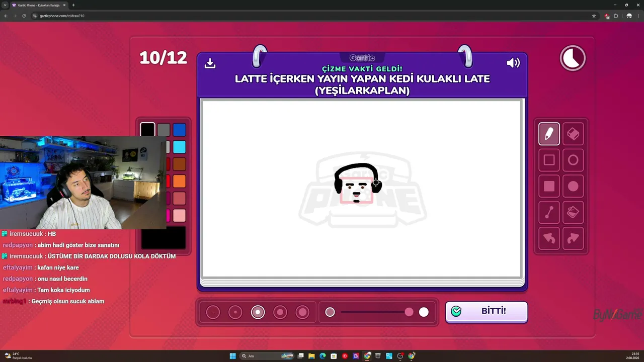Select the smallest brush size
Screen dimensions: 644x362
coord(213,312)
